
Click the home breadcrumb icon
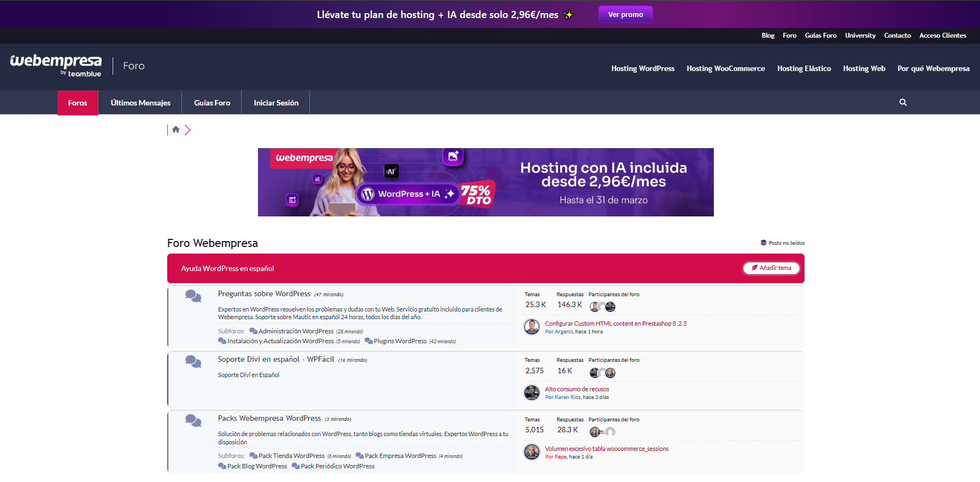(175, 130)
